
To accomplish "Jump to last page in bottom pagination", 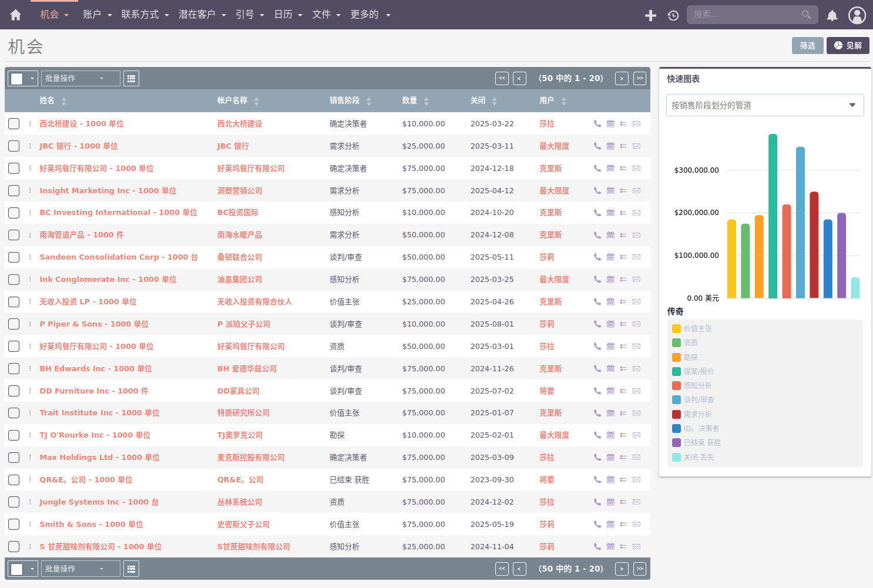I will (x=640, y=569).
